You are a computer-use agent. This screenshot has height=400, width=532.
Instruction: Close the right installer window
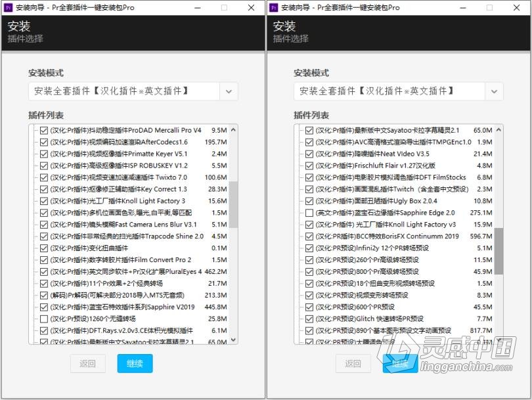click(x=516, y=7)
